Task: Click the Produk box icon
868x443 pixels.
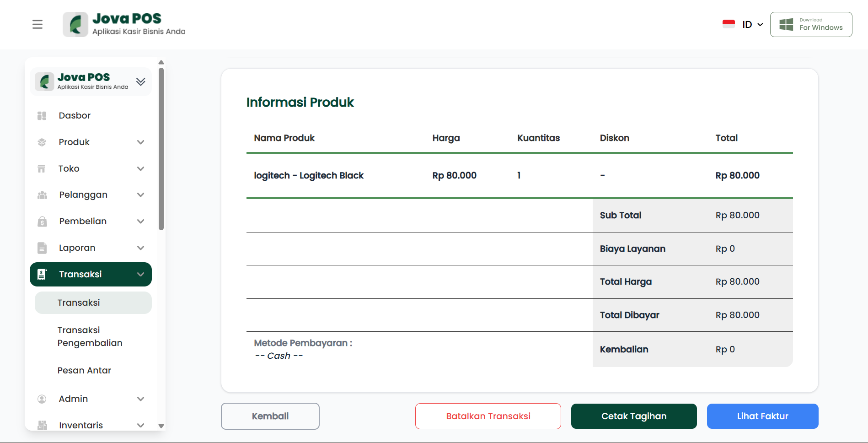Action: click(x=42, y=142)
